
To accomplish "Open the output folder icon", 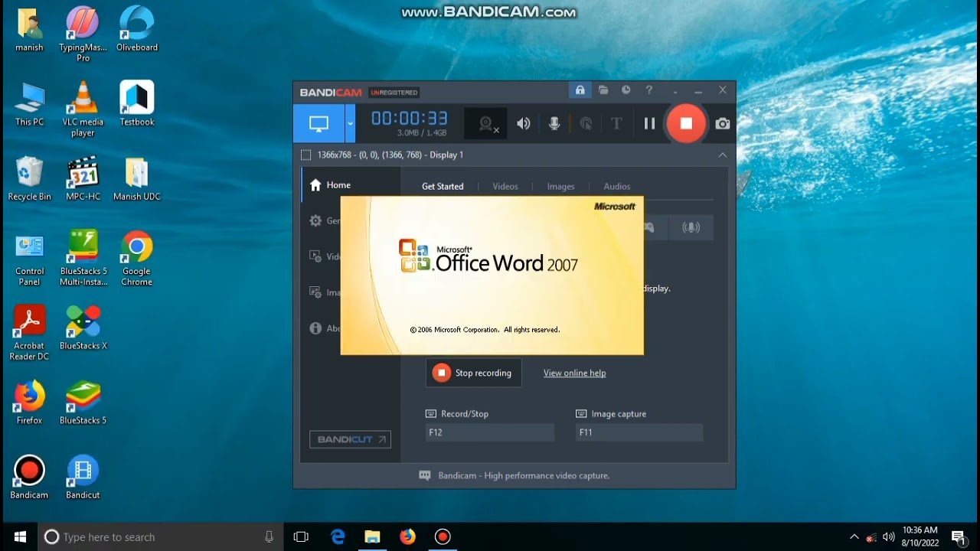I will pos(603,90).
